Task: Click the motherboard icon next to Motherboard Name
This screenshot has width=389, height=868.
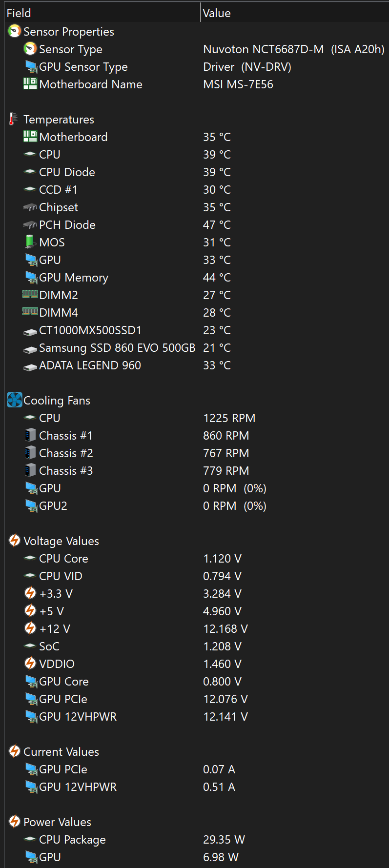Action: click(30, 84)
